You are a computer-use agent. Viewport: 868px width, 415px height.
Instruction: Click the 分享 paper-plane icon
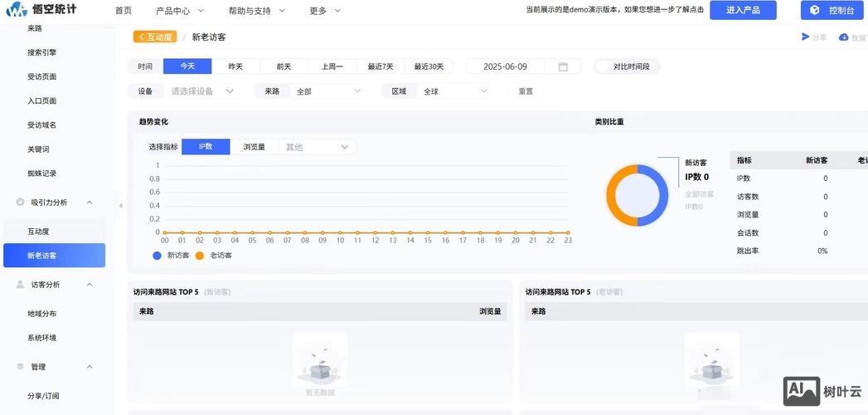(806, 37)
